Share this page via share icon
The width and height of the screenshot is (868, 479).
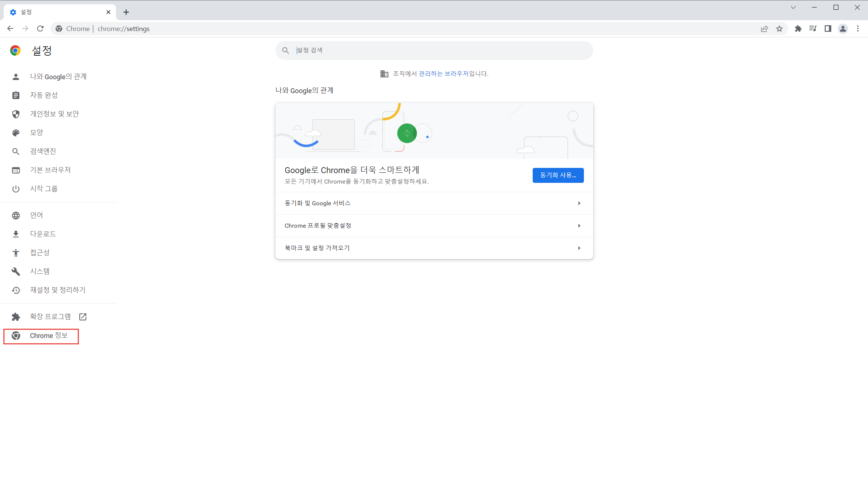(x=764, y=28)
